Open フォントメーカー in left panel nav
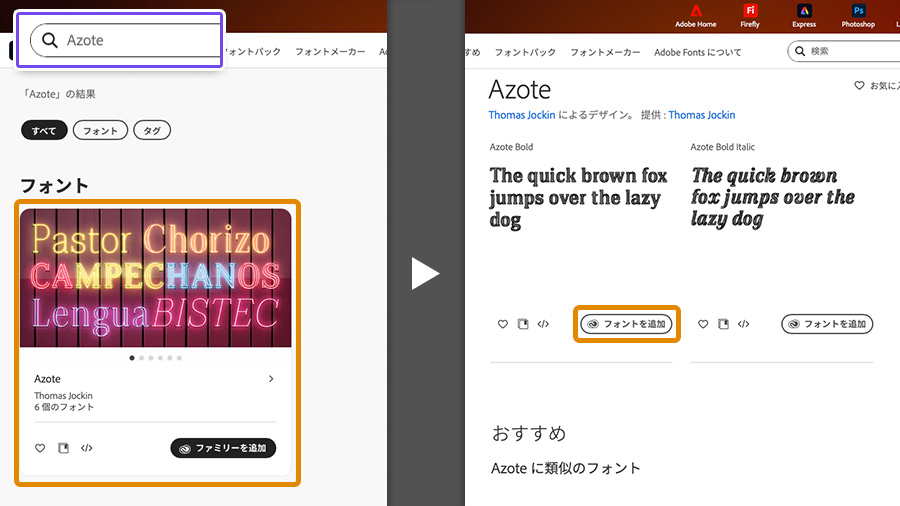Screen dimensions: 900x506 click(330, 52)
